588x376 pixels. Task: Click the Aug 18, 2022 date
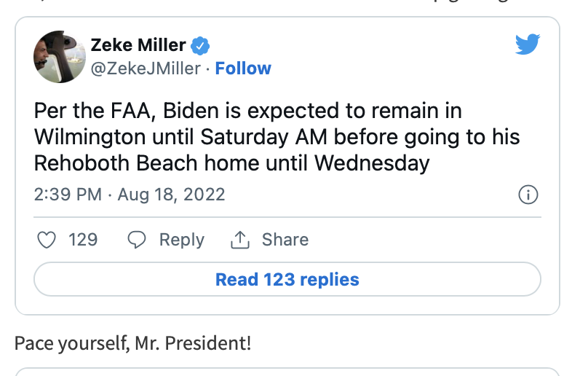tap(171, 195)
